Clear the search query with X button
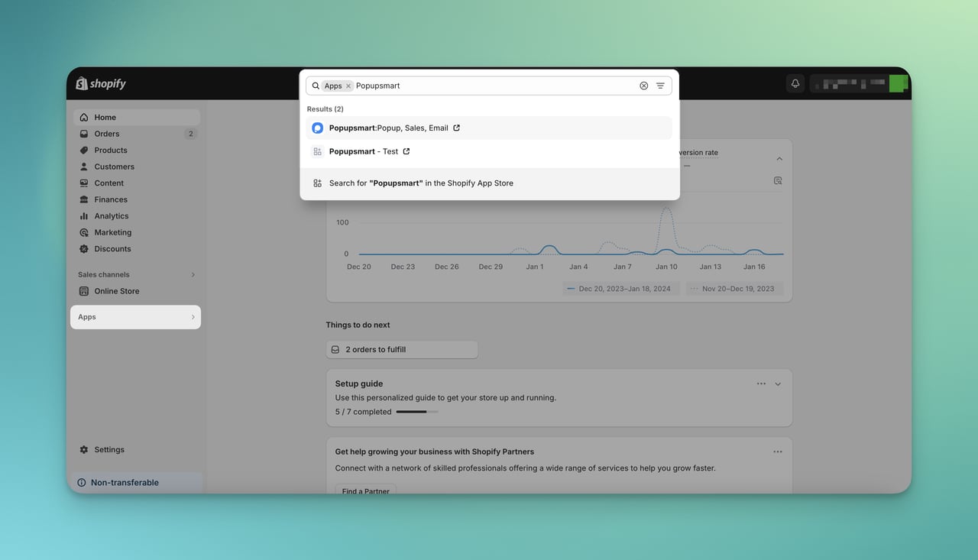 [x=643, y=86]
